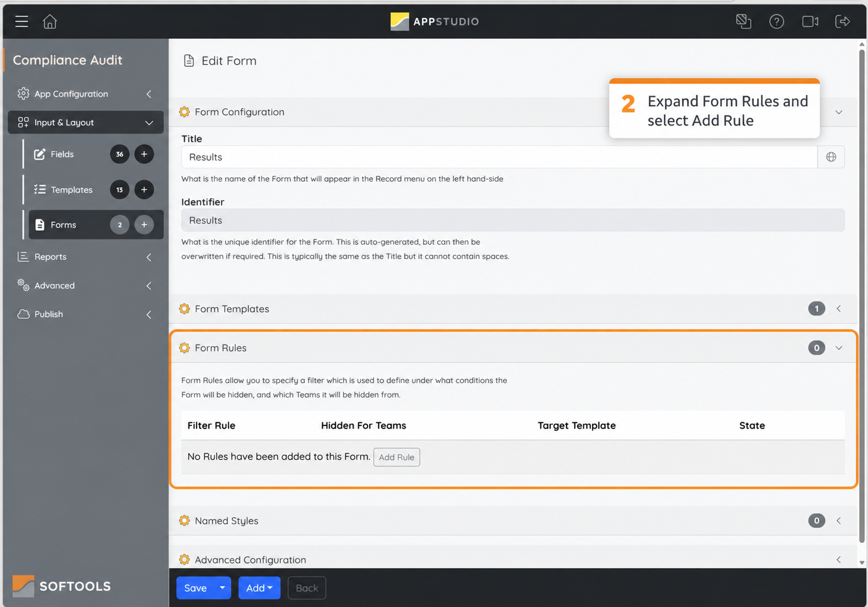868x607 pixels.
Task: Add a new template with plus button
Action: click(x=144, y=189)
